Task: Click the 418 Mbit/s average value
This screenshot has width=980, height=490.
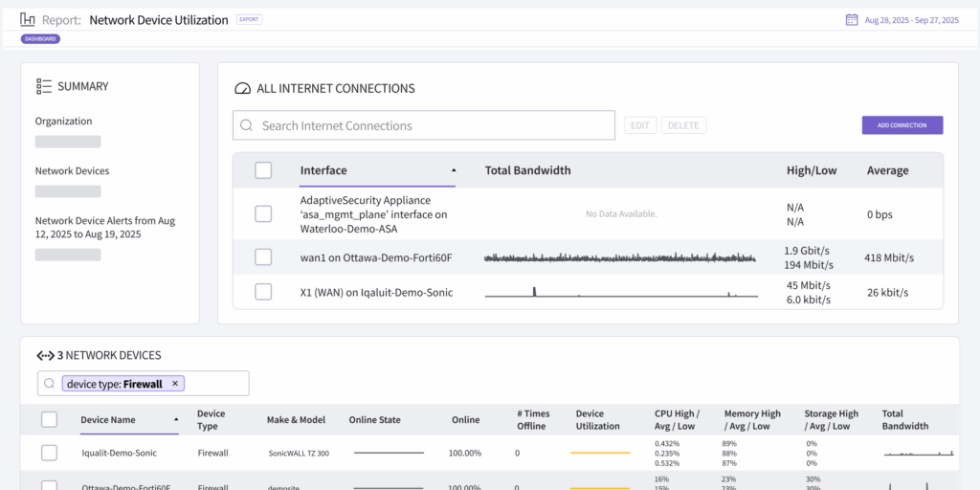Action: click(x=889, y=257)
